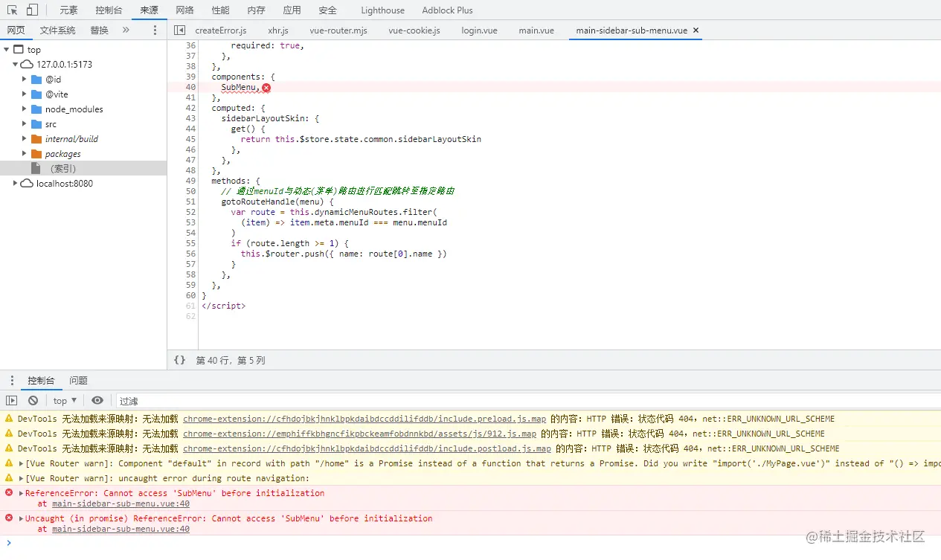Switch to createError.js file tab

221,30
